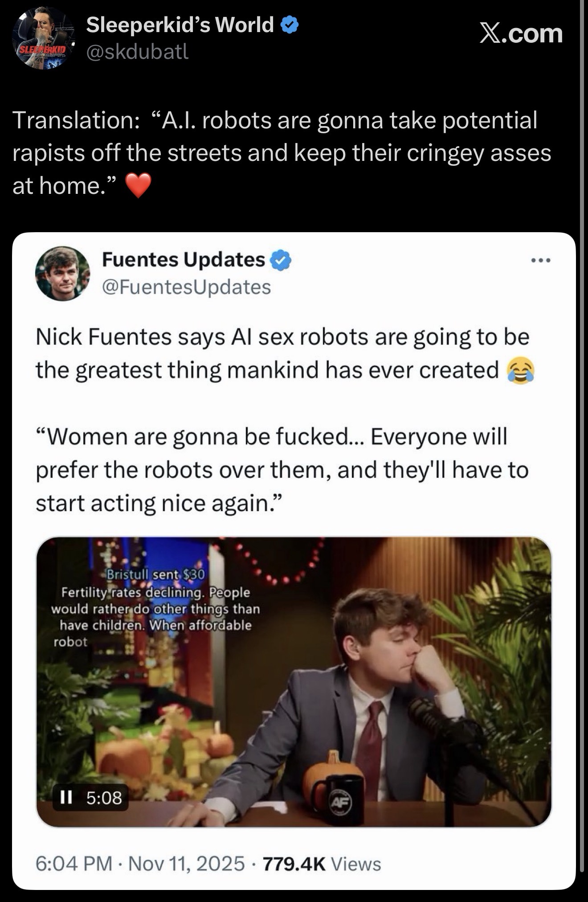Click the Fuentes Updates display name
The width and height of the screenshot is (588, 902).
click(x=184, y=260)
